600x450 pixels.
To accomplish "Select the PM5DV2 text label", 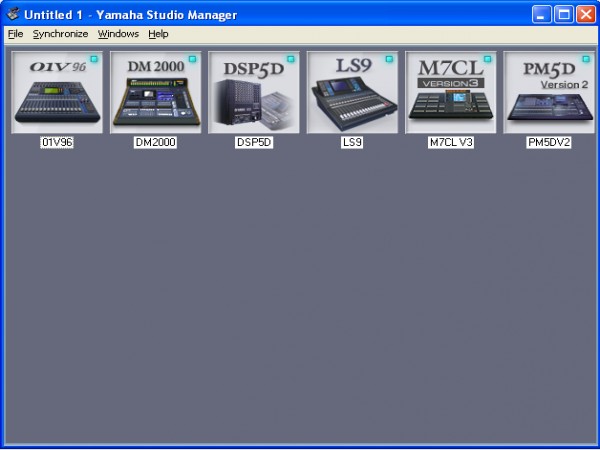I will [549, 143].
